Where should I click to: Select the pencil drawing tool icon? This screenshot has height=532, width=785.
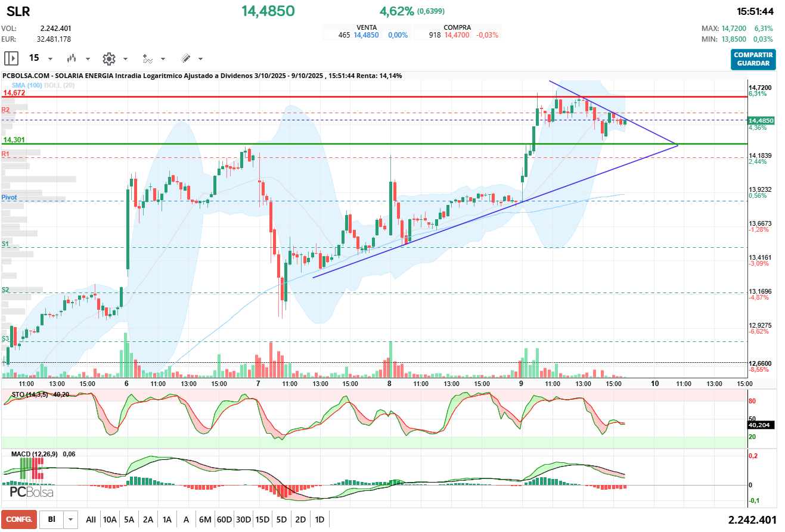click(185, 58)
